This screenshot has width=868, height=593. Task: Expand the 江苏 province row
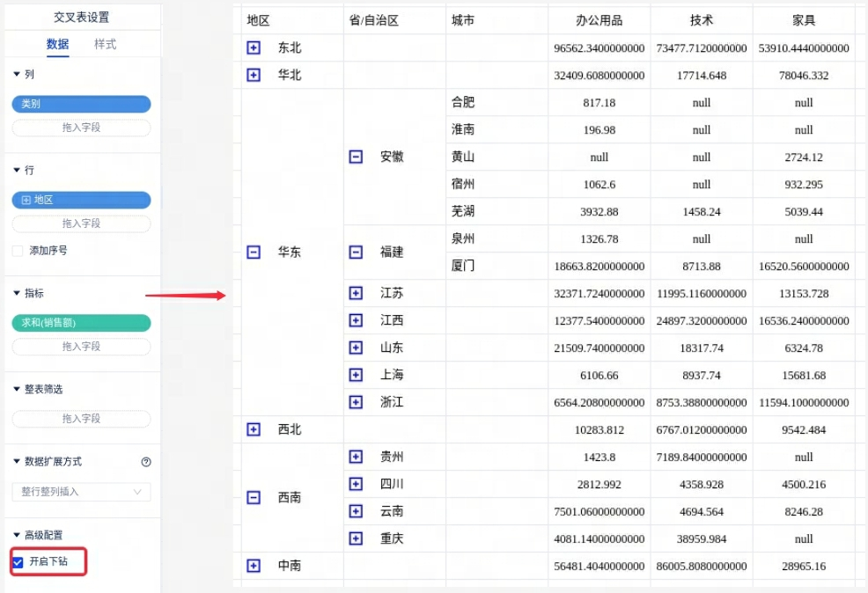tap(356, 293)
